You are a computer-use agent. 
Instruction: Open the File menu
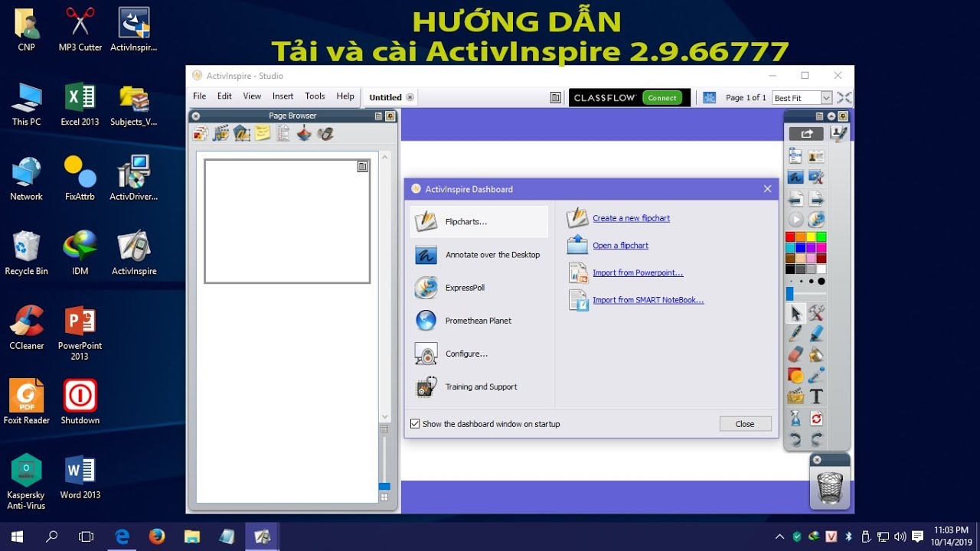199,96
